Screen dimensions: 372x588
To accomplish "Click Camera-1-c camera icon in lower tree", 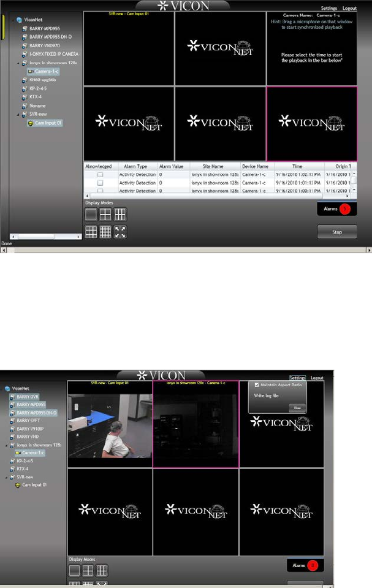I will pos(18,452).
